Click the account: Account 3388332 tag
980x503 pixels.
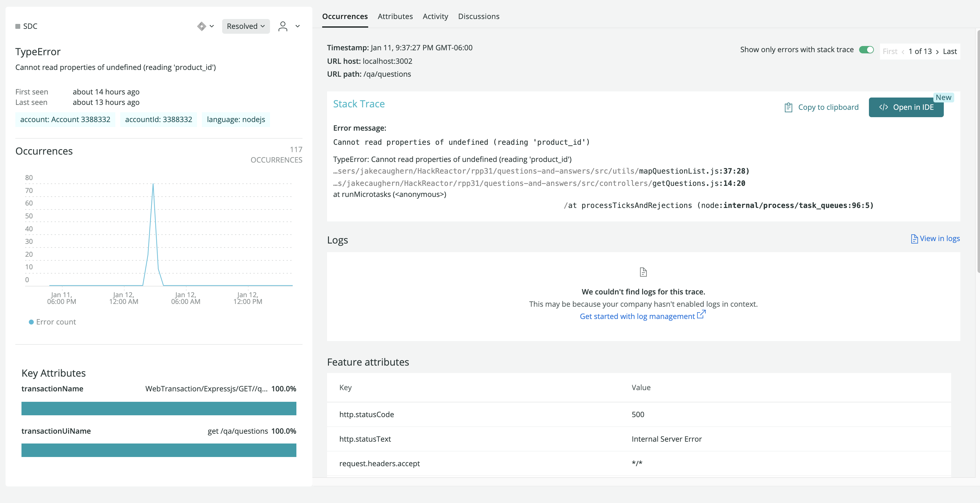click(65, 119)
